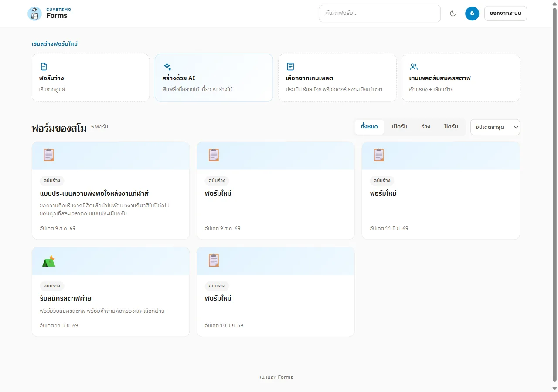Focus the ค้นหาฟอร์ม search field

click(380, 14)
